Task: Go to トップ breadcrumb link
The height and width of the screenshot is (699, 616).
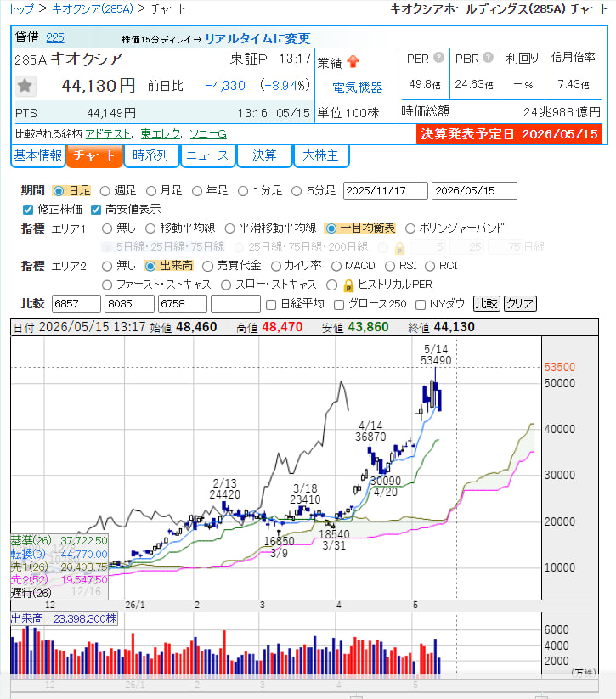Action: coord(21,8)
